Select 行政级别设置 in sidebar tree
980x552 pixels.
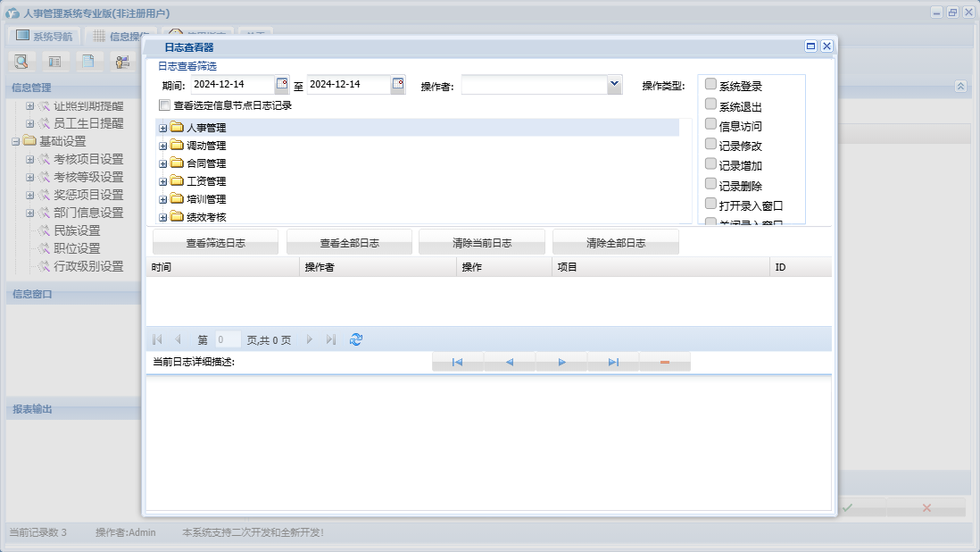88,266
